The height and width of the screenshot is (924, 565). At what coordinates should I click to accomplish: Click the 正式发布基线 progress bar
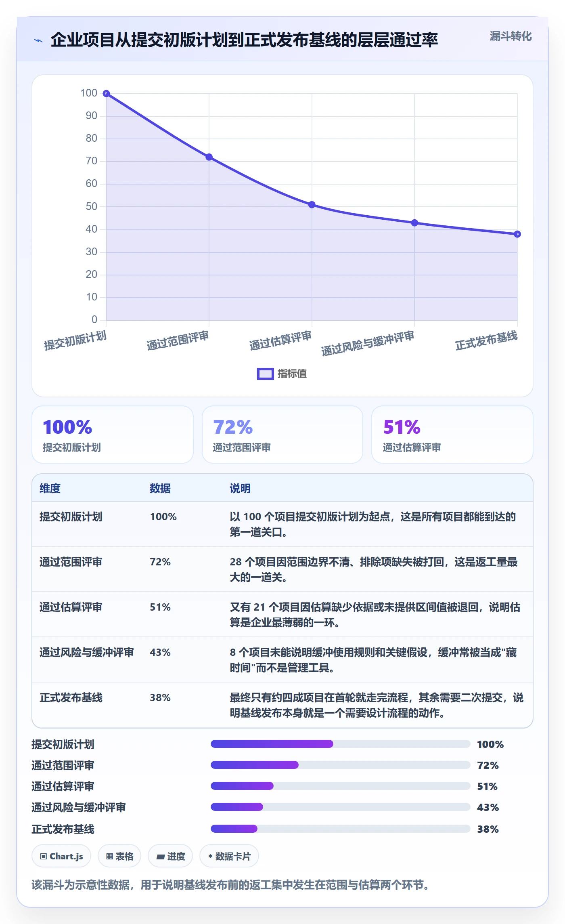point(341,829)
